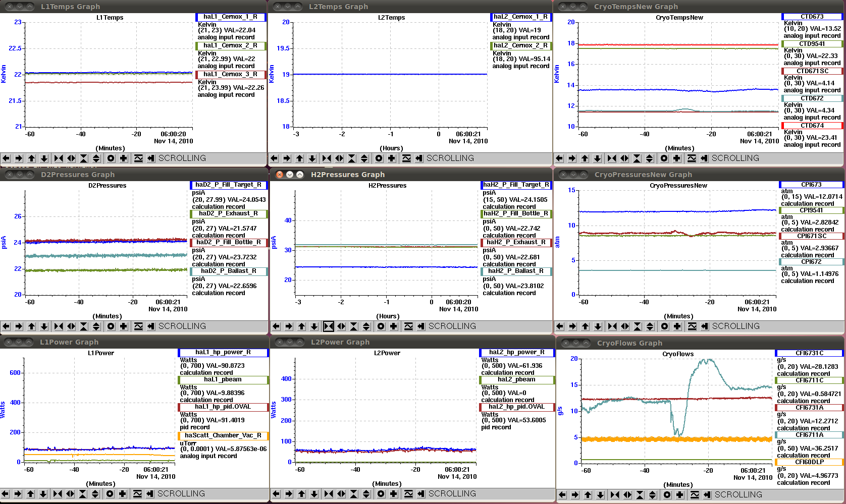Image resolution: width=846 pixels, height=504 pixels.
Task: Click SCROLLING label in CryoPressuresNew Graph
Action: point(736,326)
